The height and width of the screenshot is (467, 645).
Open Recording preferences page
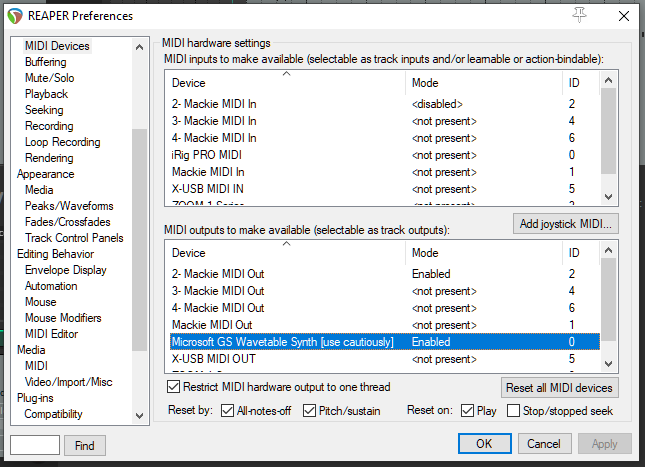[x=49, y=126]
